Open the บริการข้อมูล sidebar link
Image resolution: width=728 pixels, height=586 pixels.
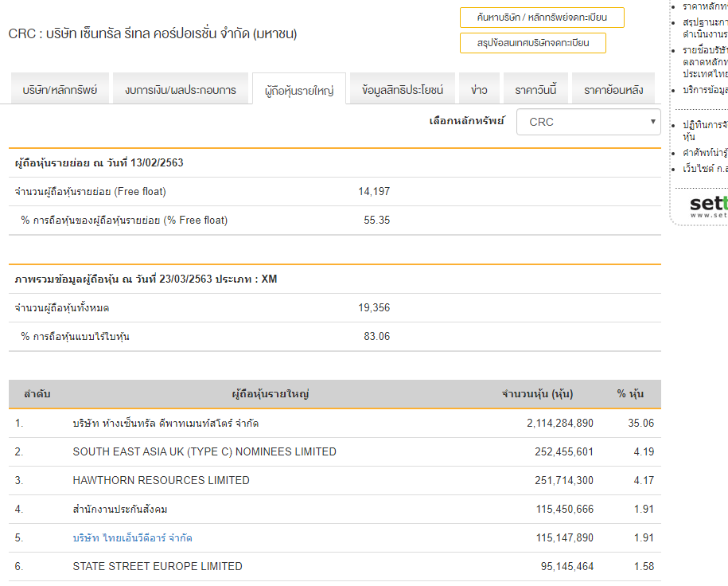(705, 90)
